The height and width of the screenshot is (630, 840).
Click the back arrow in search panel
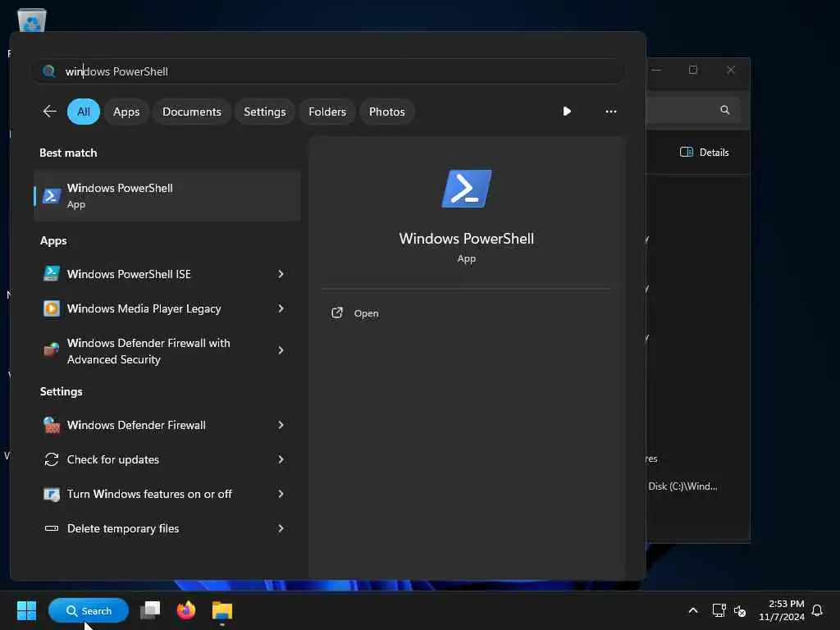coord(50,112)
